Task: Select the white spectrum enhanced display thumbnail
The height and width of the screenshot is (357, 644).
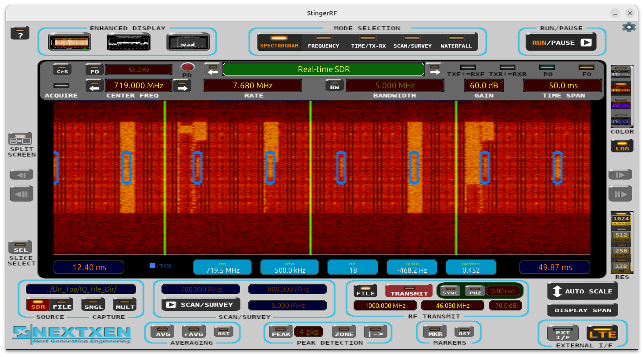Action: coord(129,43)
